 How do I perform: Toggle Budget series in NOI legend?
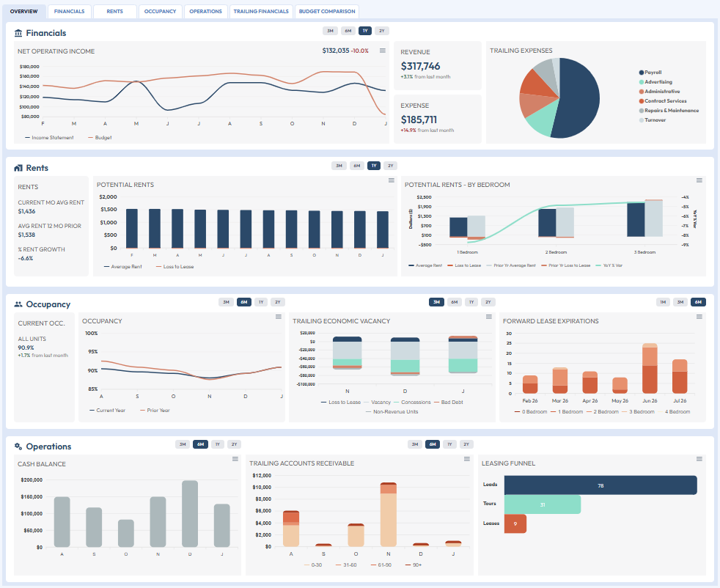pyautogui.click(x=100, y=138)
